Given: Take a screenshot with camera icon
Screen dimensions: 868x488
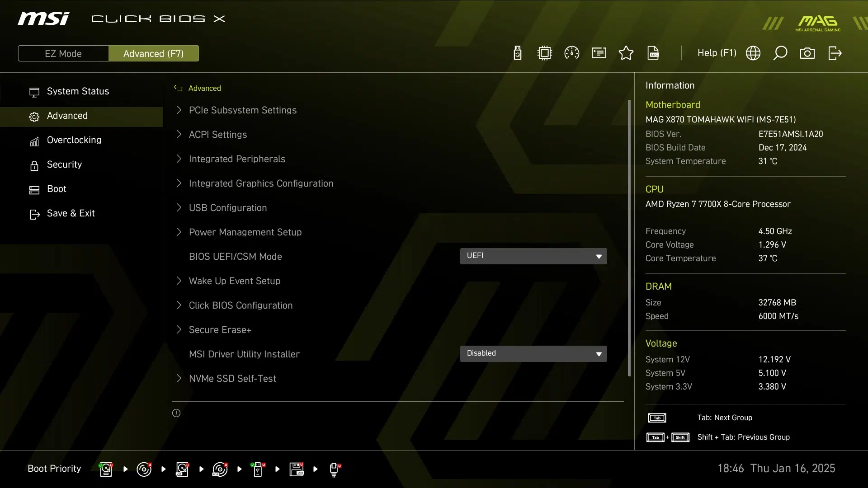Looking at the screenshot, I should pos(807,53).
